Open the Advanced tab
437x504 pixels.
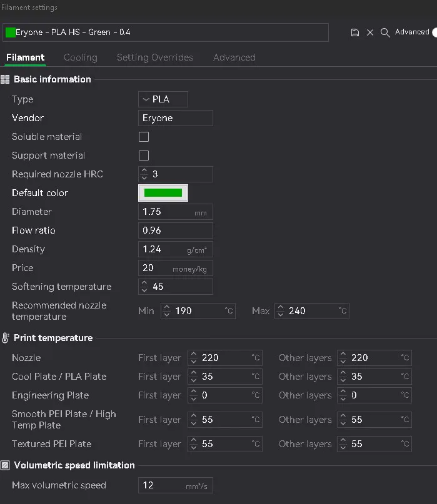234,57
